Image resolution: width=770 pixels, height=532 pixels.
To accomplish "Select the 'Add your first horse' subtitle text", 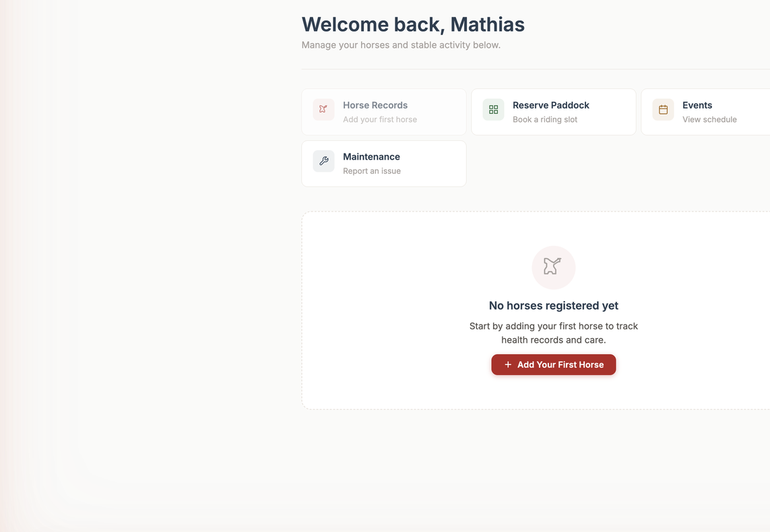I will [x=379, y=119].
